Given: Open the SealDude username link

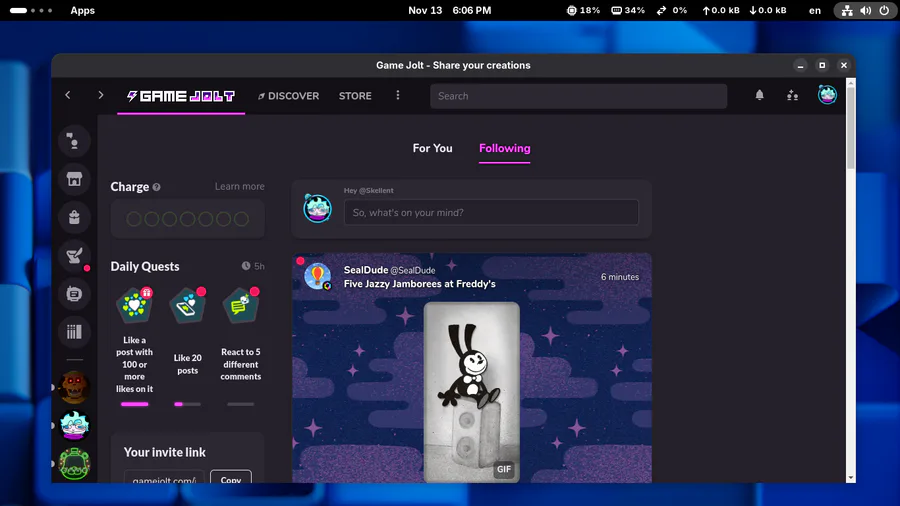Looking at the screenshot, I should pos(366,270).
